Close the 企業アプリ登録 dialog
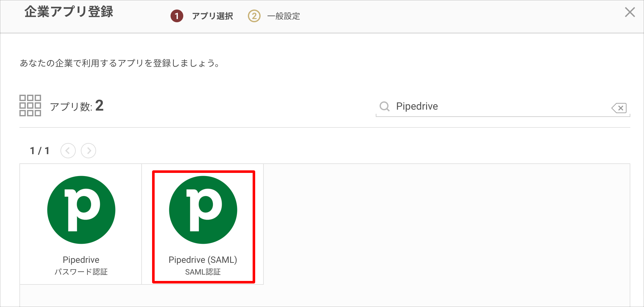 [x=630, y=12]
